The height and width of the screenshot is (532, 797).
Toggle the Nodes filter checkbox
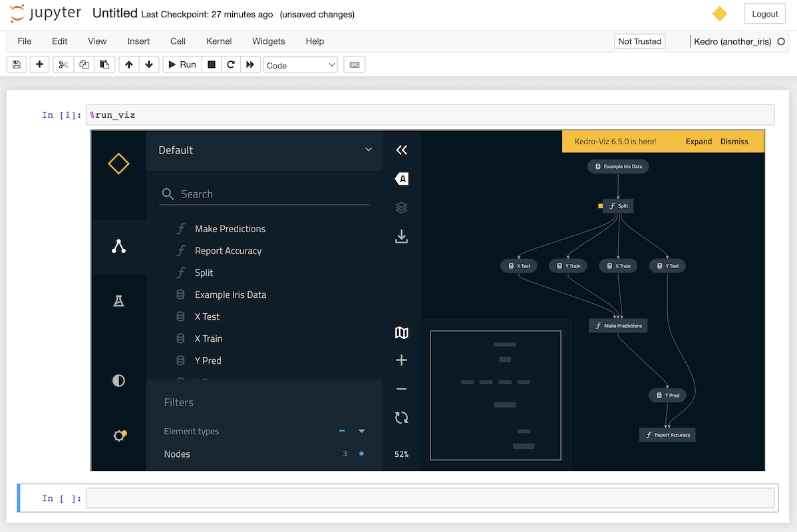[x=360, y=454]
